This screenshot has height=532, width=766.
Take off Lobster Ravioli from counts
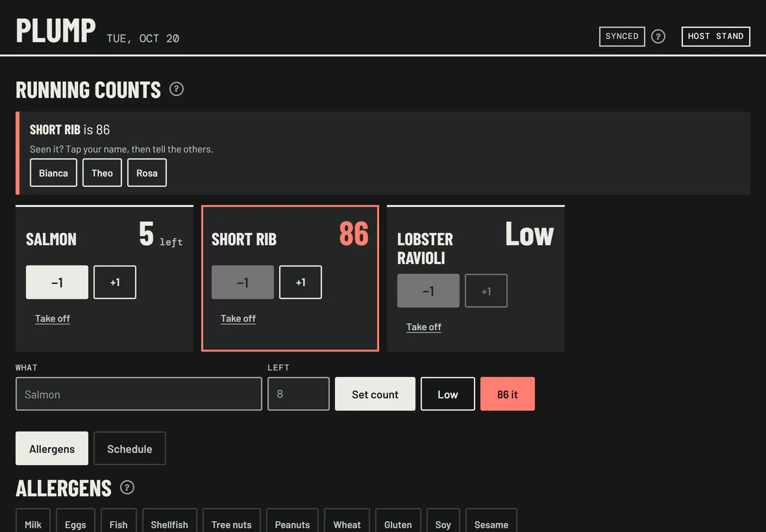423,327
